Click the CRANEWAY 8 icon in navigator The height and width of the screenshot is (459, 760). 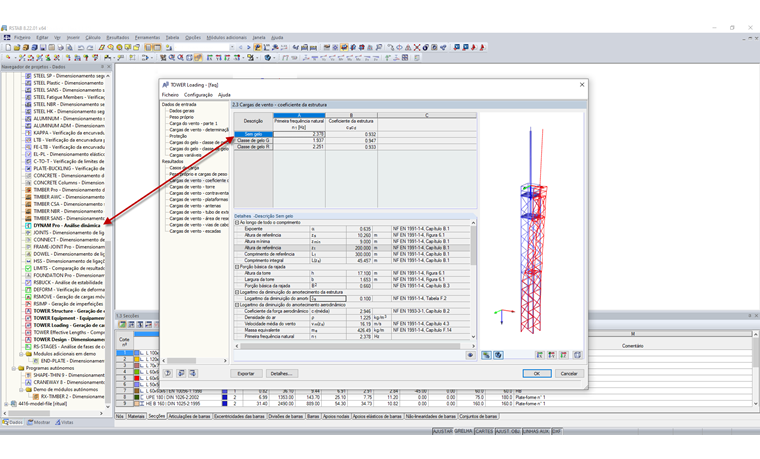pyautogui.click(x=28, y=382)
